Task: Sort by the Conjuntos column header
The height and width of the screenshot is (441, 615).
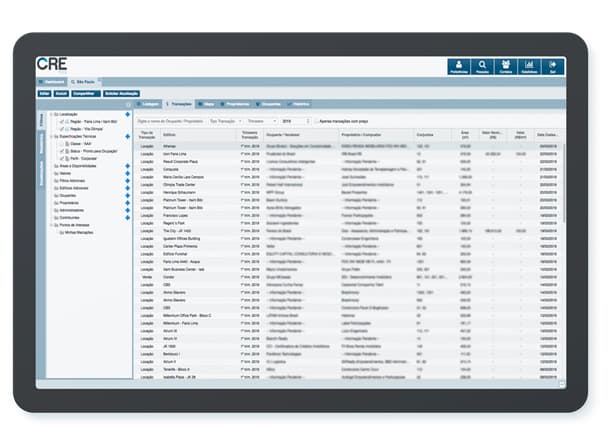Action: (432, 135)
